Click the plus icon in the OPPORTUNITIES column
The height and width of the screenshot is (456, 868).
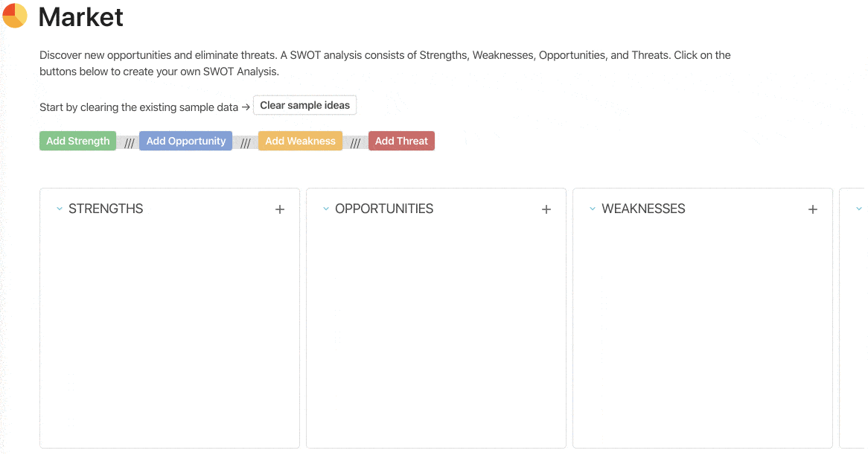pos(546,209)
